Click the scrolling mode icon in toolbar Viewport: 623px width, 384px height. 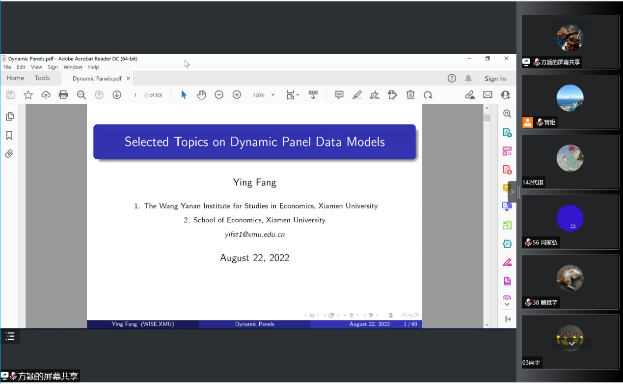(x=313, y=95)
